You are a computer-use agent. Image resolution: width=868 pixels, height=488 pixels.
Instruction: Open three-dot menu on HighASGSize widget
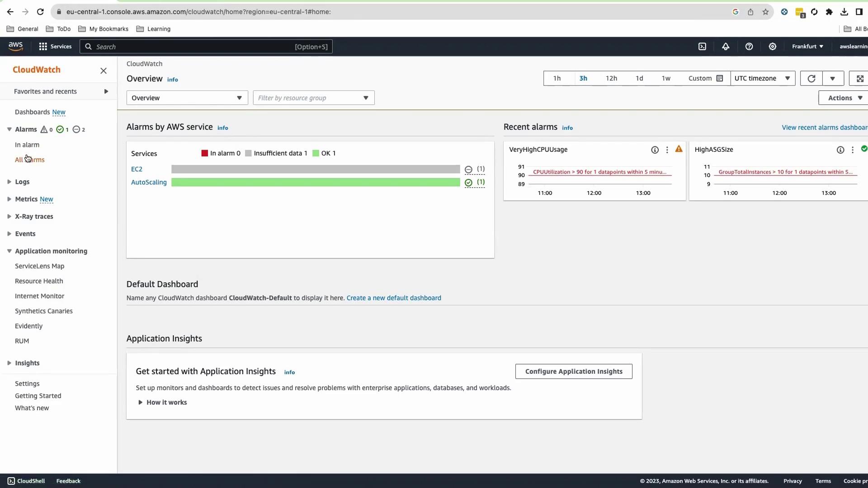click(x=853, y=150)
